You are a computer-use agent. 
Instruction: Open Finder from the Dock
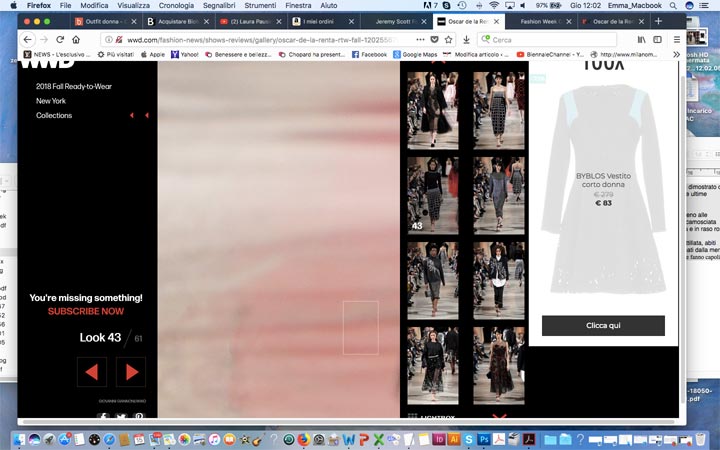coord(19,439)
